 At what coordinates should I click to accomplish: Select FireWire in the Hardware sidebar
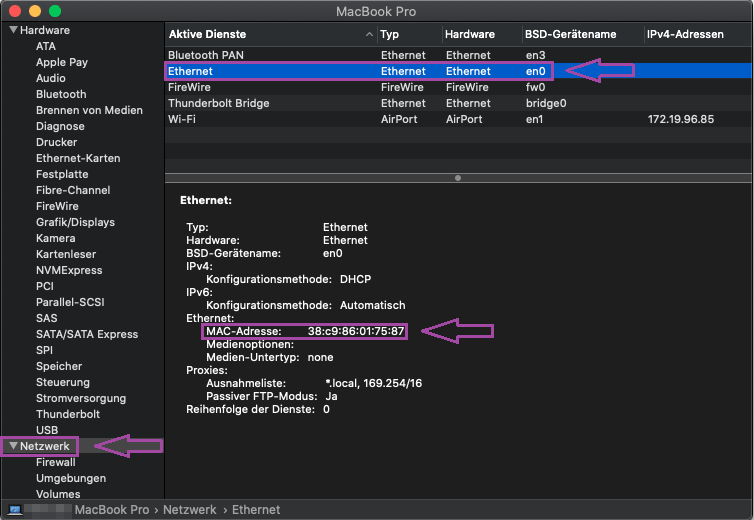tap(57, 206)
